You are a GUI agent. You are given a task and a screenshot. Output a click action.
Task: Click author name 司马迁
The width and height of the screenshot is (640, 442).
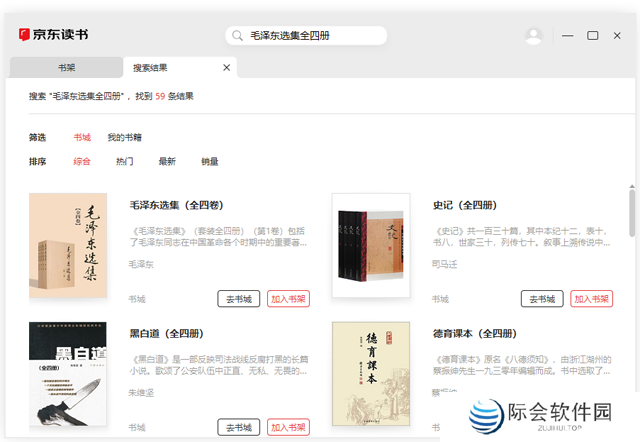[444, 264]
